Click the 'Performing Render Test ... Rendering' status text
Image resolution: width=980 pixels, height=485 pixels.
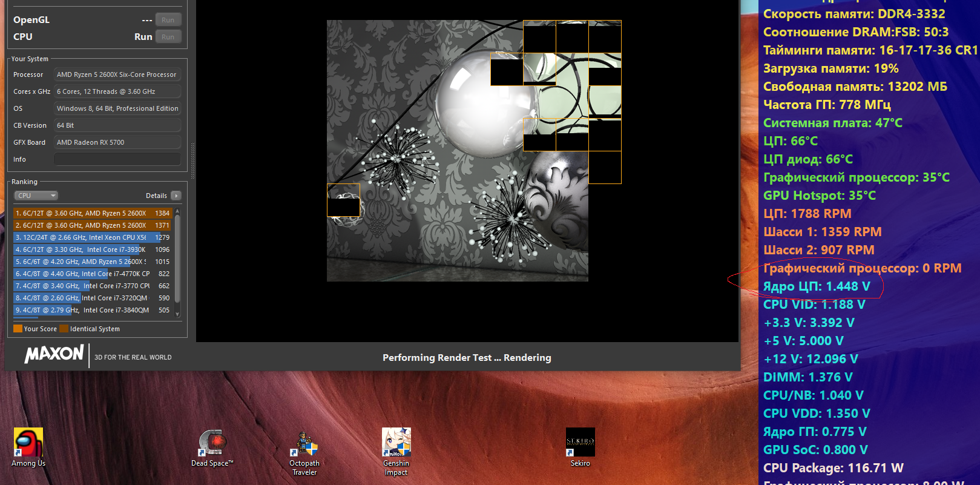click(467, 358)
